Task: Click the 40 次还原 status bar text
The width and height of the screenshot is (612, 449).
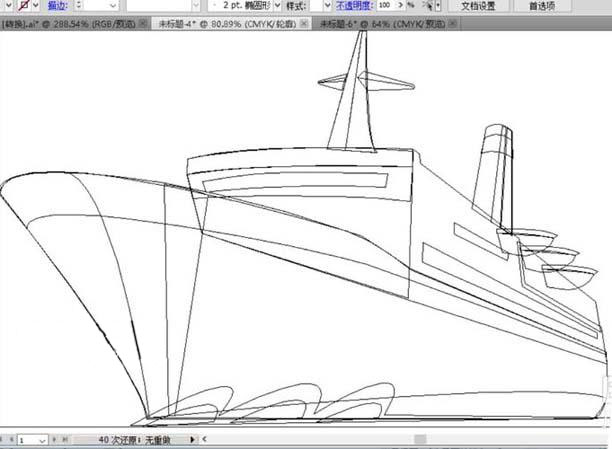Action: tap(134, 440)
